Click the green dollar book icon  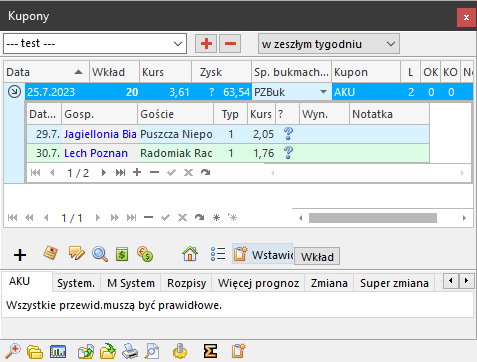122,254
